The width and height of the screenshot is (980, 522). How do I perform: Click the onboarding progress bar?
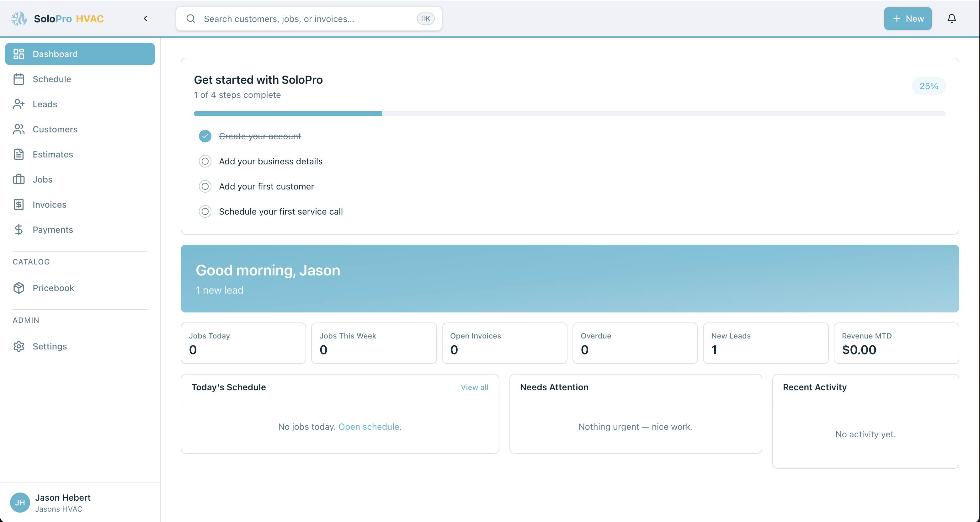tap(569, 114)
